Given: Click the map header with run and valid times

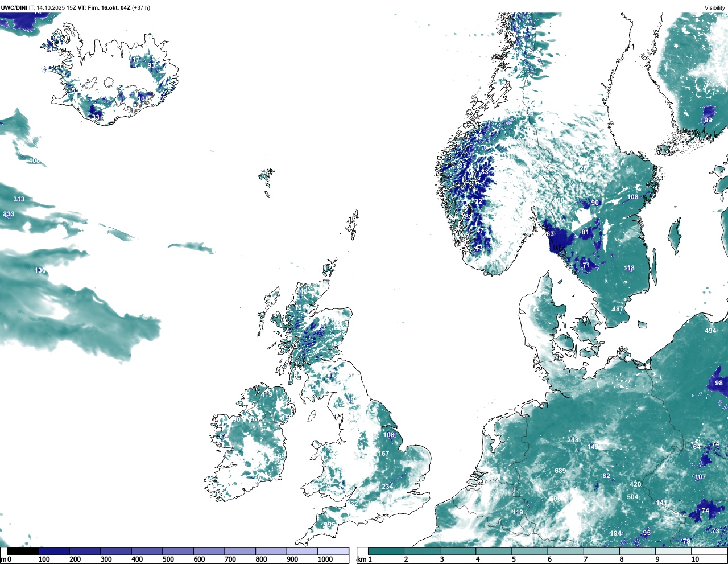Looking at the screenshot, I should tap(76, 7).
